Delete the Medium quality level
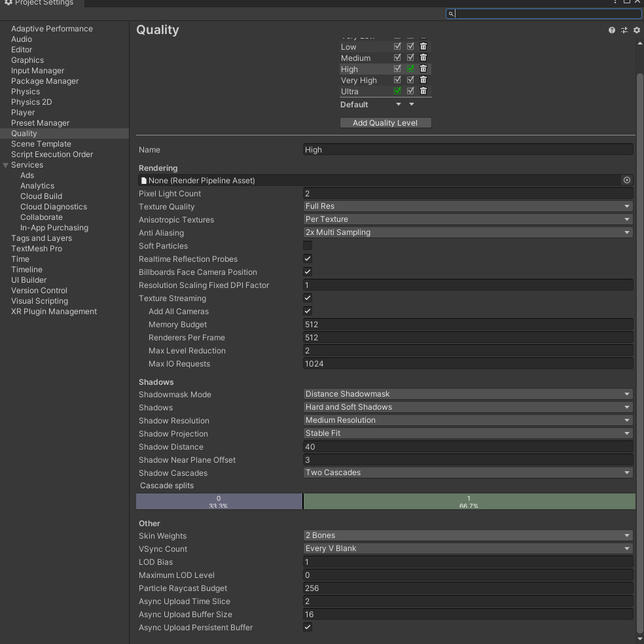Screen dimensions: 644x644 point(423,58)
